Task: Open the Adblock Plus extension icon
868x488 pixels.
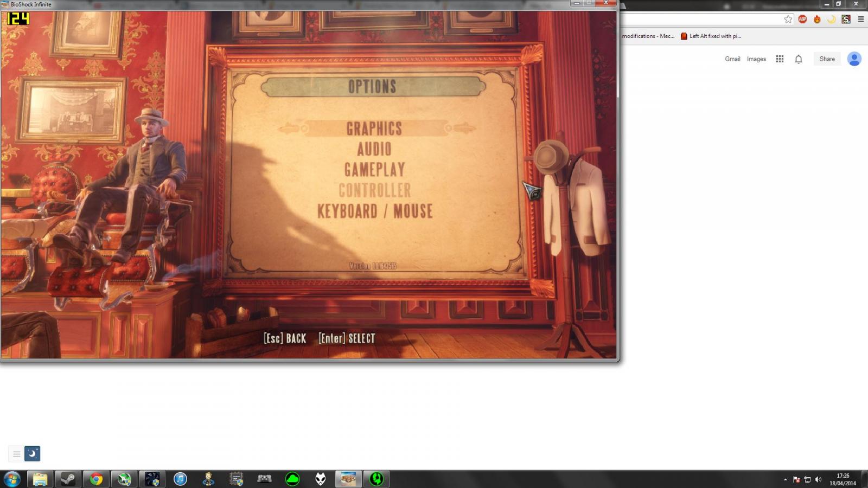Action: (802, 19)
